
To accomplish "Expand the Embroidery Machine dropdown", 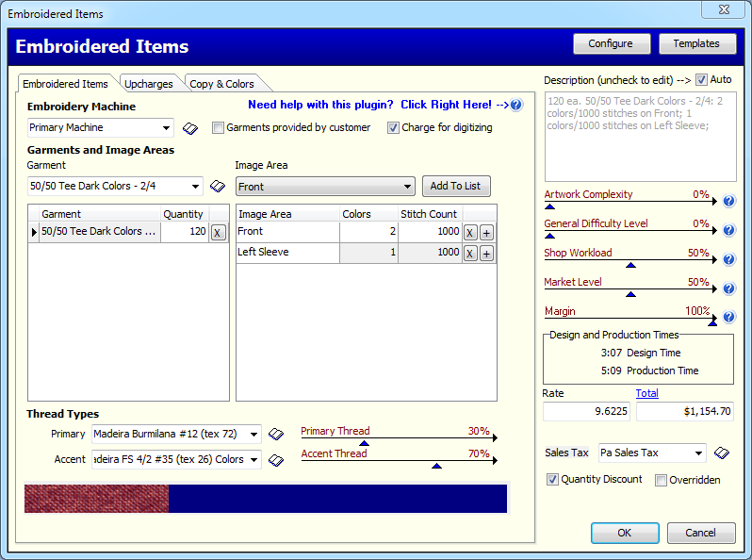I will pyautogui.click(x=167, y=128).
